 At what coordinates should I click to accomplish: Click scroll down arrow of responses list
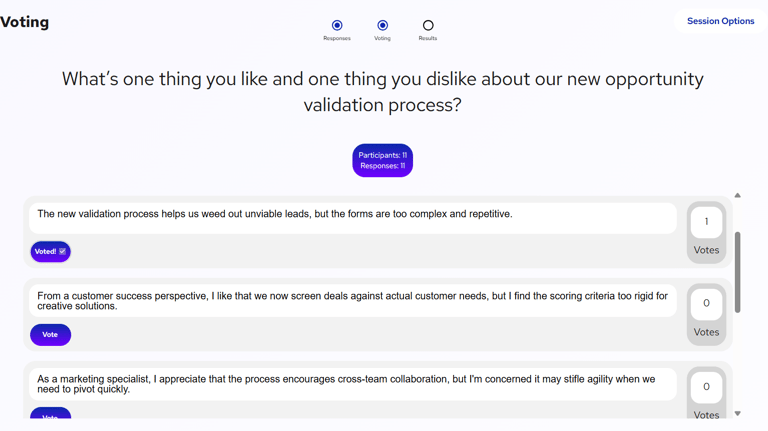pyautogui.click(x=738, y=413)
